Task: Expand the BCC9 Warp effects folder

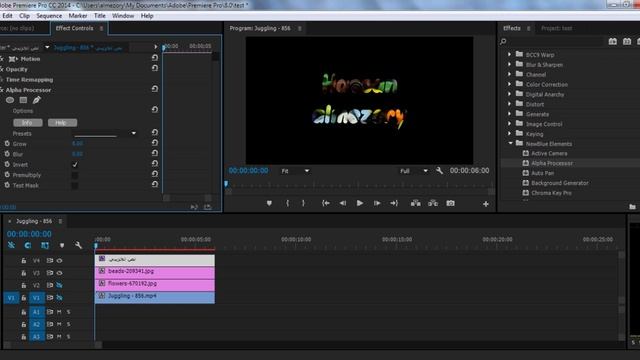Action: (509, 54)
